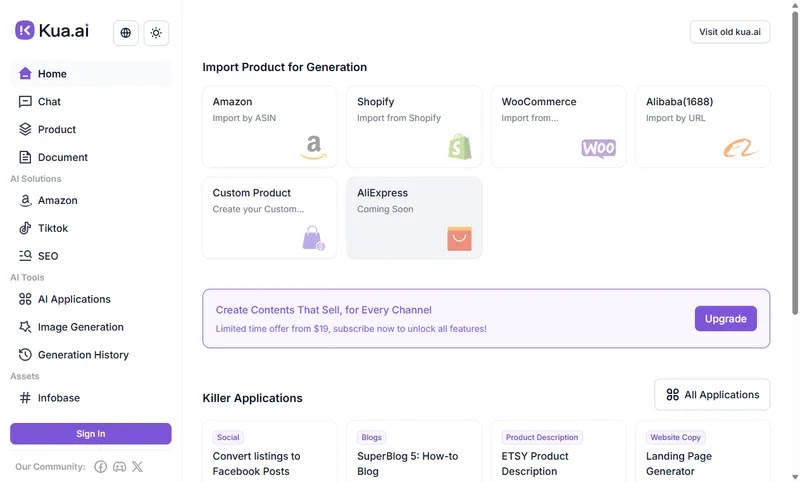
Task: Click the WooCommerce Woo logo
Action: 598,148
